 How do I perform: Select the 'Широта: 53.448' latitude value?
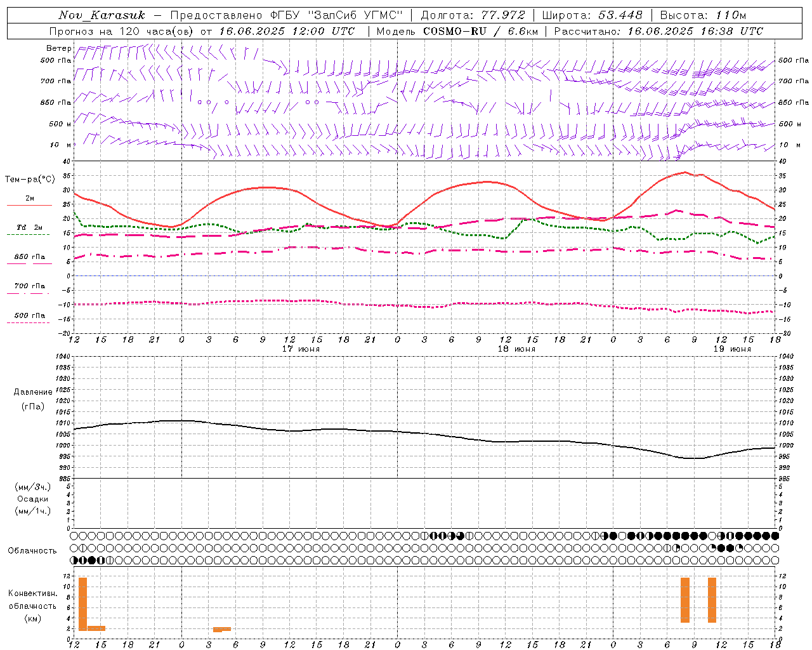[x=593, y=15]
